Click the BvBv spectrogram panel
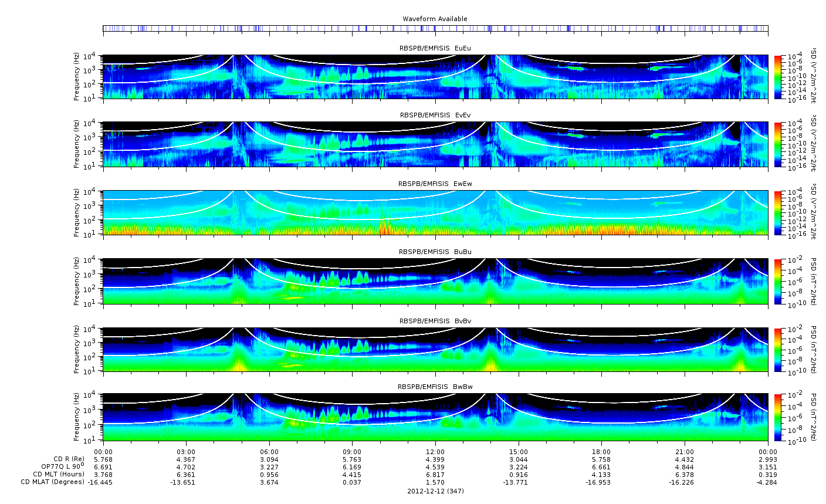This screenshot has height=504, width=826. coord(435,350)
